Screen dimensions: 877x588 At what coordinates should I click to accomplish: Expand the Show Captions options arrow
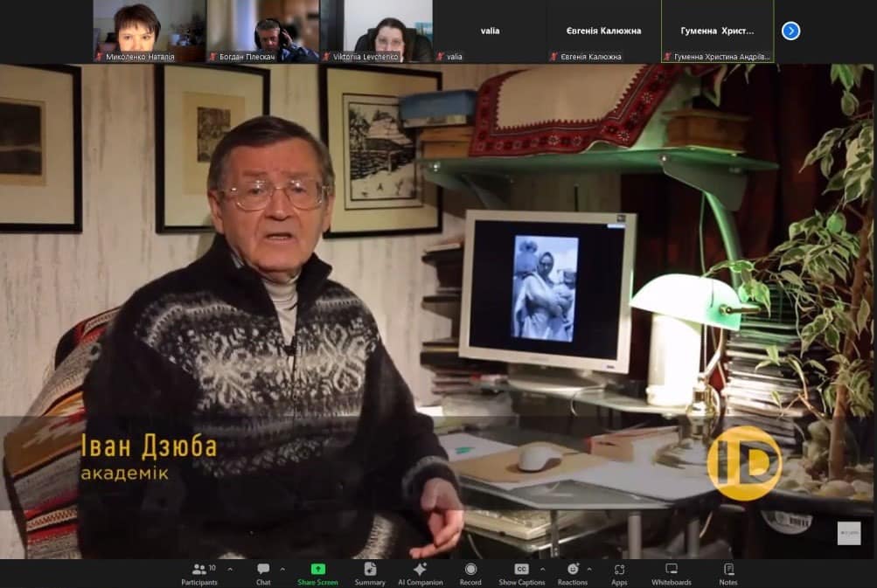click(x=541, y=568)
